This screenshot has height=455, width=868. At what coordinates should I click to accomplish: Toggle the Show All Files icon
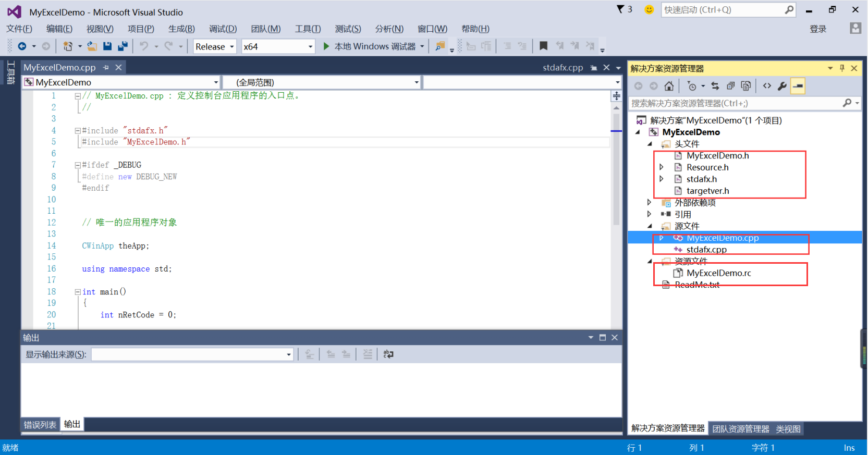pyautogui.click(x=746, y=86)
